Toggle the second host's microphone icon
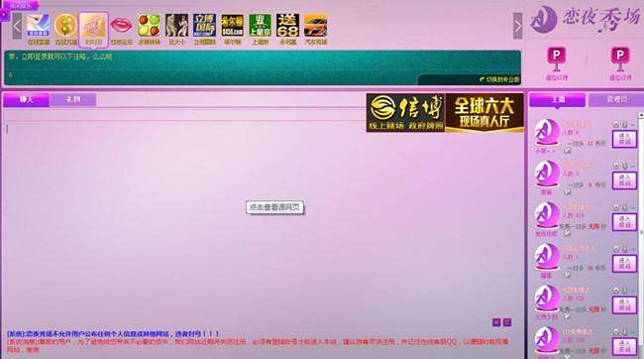The image size is (644, 359). [x=625, y=166]
